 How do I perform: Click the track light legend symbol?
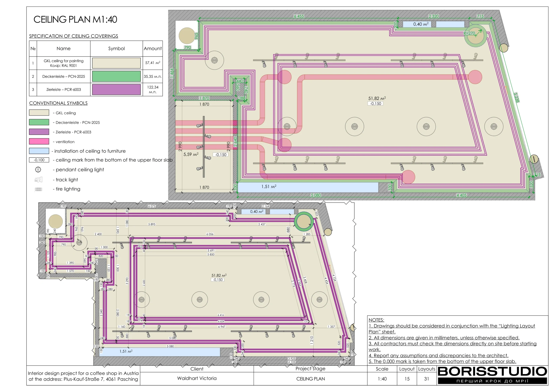pos(38,180)
